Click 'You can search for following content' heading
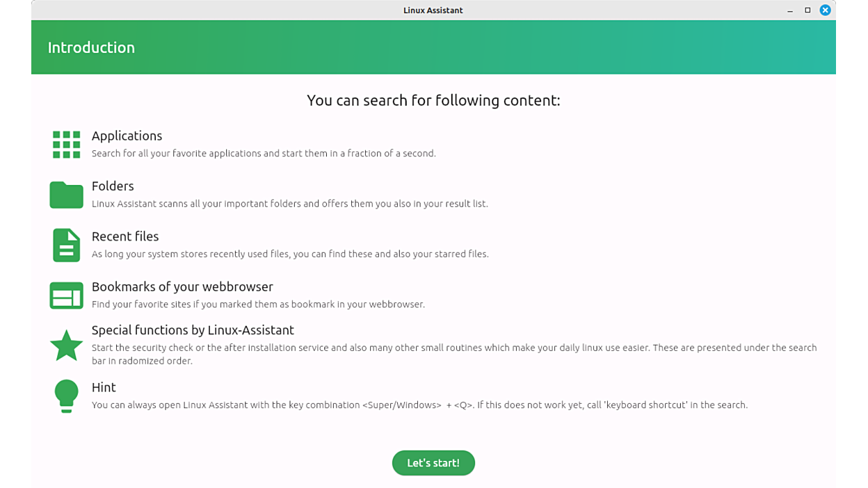868x488 pixels. [433, 100]
